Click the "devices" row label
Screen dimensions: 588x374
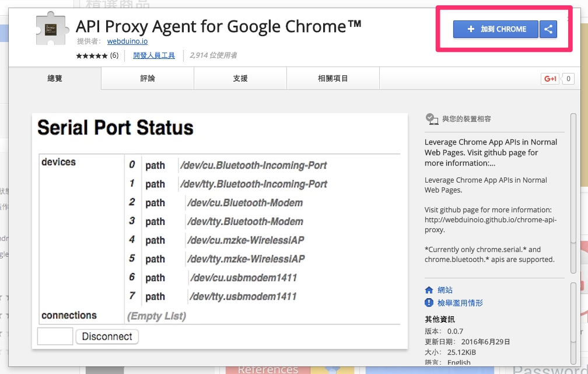pos(58,162)
